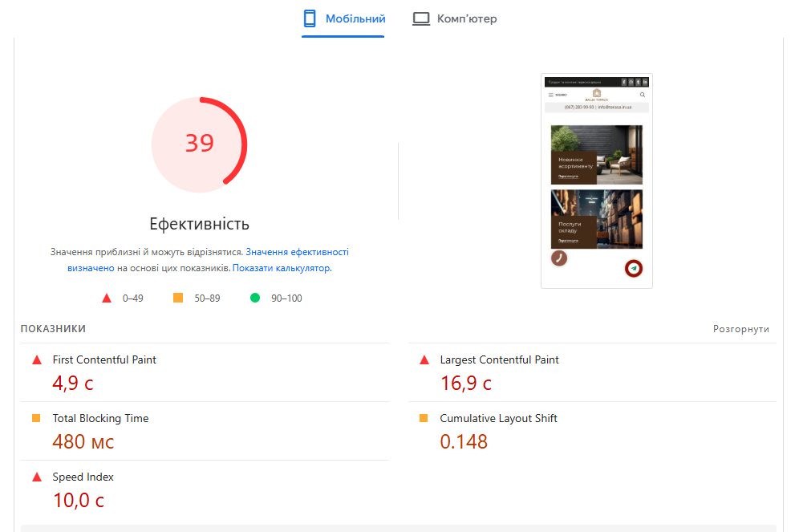Click the 480 мс value

coord(83,442)
